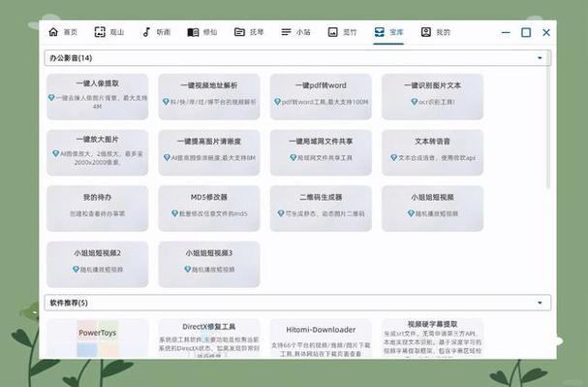Switch to the 觅竹 image tab

coord(342,32)
